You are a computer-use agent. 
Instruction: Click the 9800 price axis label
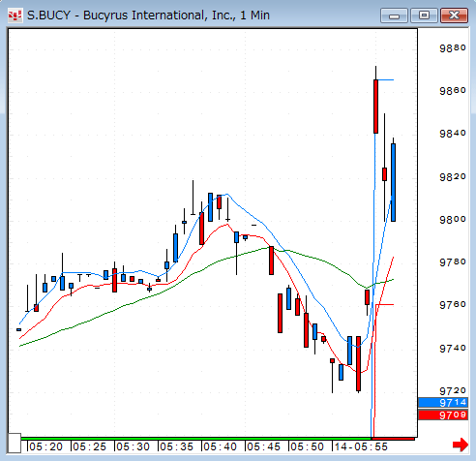(x=453, y=219)
